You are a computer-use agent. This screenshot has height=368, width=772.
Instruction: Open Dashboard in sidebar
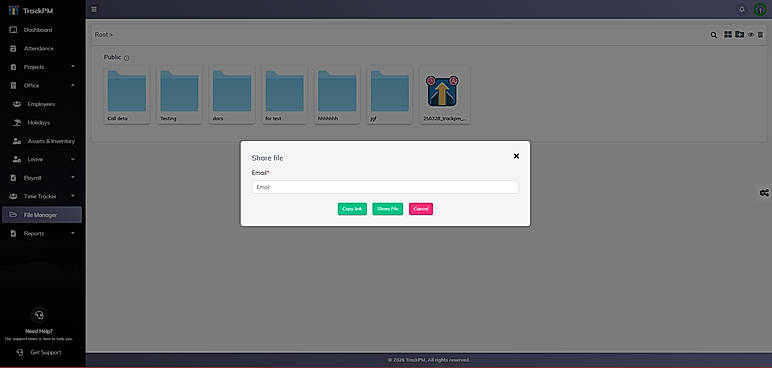(42, 30)
